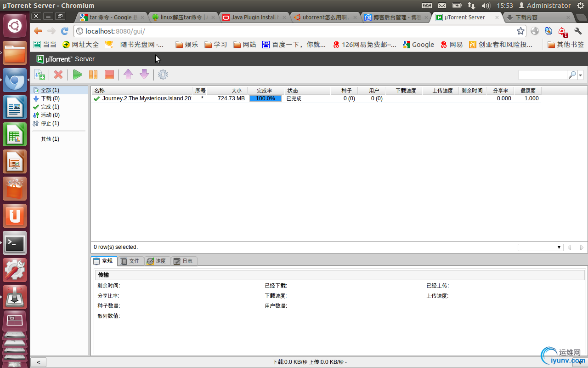
Task: Switch to the 常规 tab
Action: tap(103, 261)
